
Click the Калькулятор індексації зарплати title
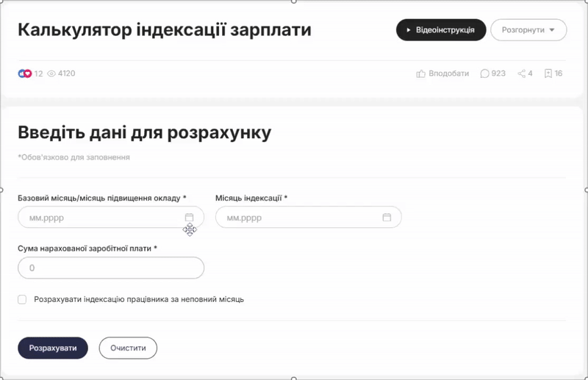point(164,30)
